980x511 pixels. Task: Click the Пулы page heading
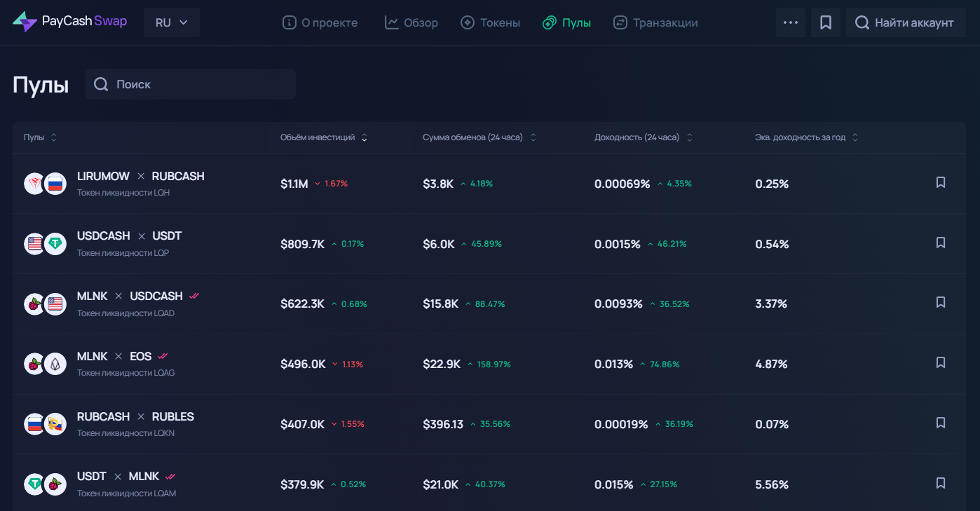point(41,86)
